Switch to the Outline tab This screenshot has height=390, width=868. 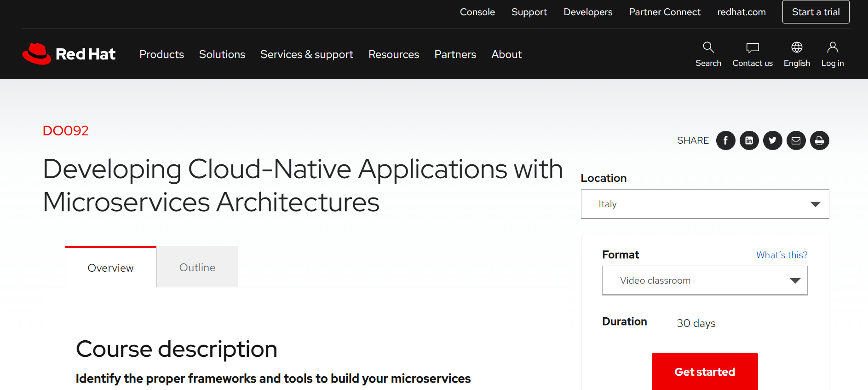coord(197,267)
